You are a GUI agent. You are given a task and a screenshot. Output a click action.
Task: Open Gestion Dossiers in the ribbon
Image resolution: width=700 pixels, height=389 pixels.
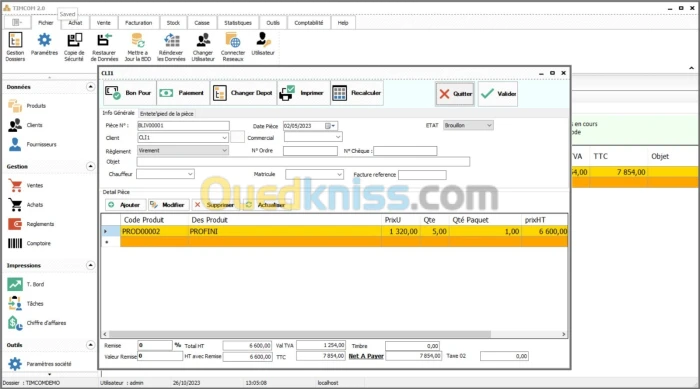pyautogui.click(x=15, y=46)
